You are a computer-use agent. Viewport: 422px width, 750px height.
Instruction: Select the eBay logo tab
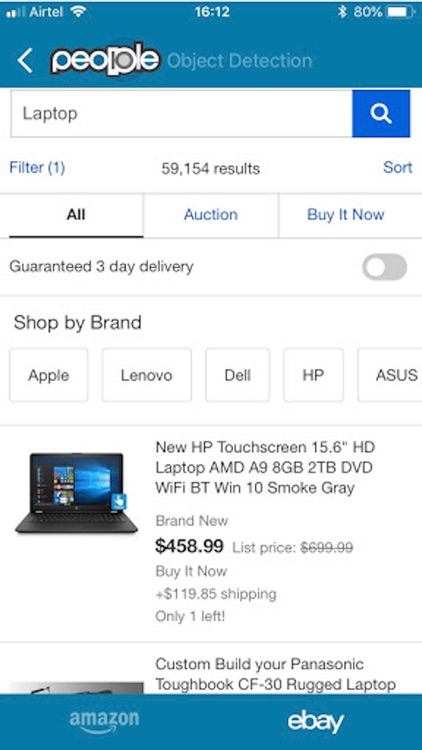click(315, 721)
